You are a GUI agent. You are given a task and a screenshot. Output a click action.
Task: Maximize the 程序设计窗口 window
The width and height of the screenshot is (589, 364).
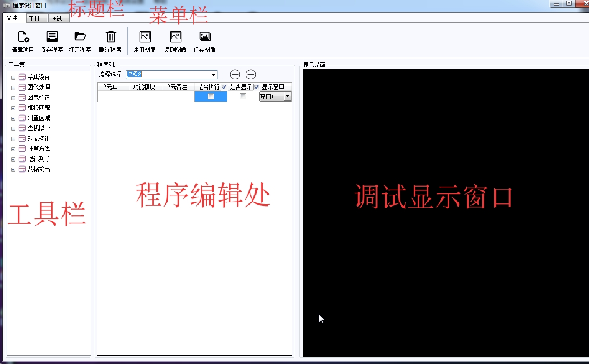tap(569, 4)
